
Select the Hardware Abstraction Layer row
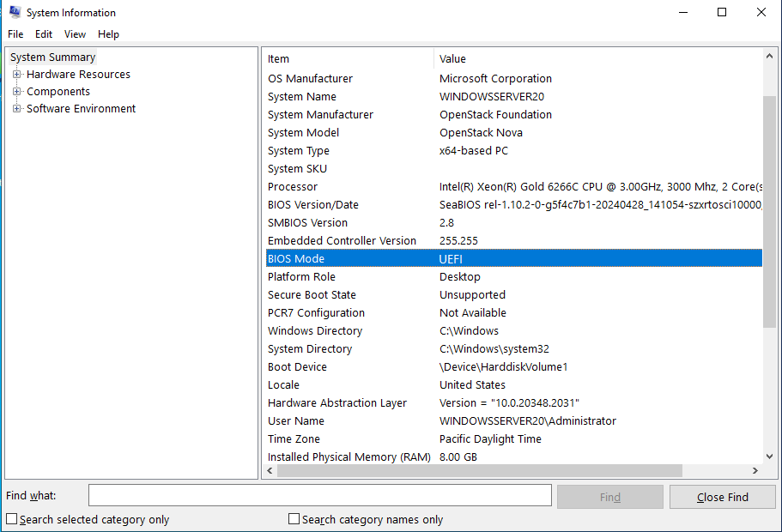[x=513, y=402]
